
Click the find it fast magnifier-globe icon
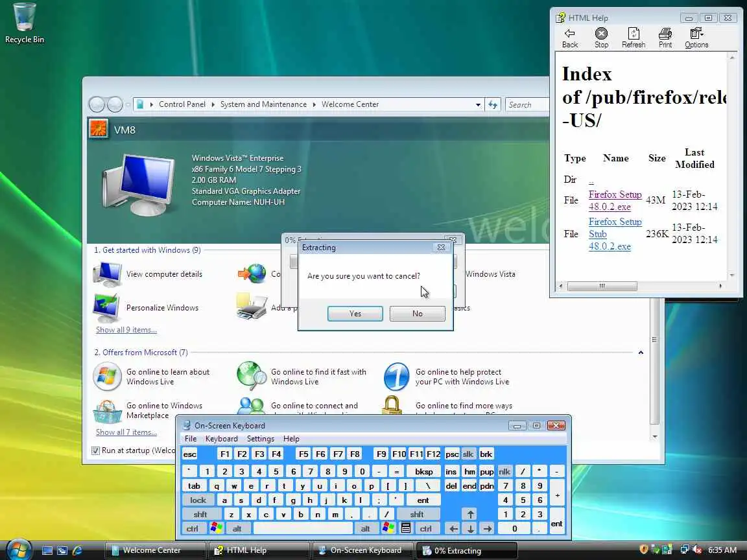pyautogui.click(x=252, y=376)
